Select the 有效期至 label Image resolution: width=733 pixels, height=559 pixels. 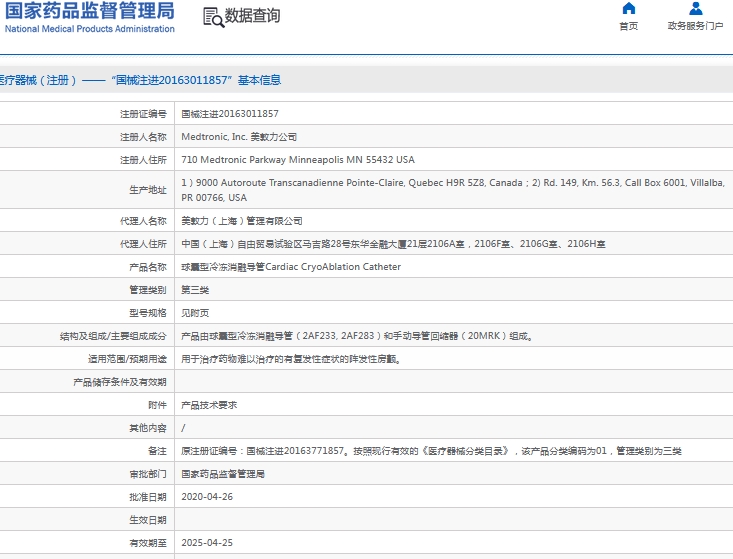(x=148, y=543)
